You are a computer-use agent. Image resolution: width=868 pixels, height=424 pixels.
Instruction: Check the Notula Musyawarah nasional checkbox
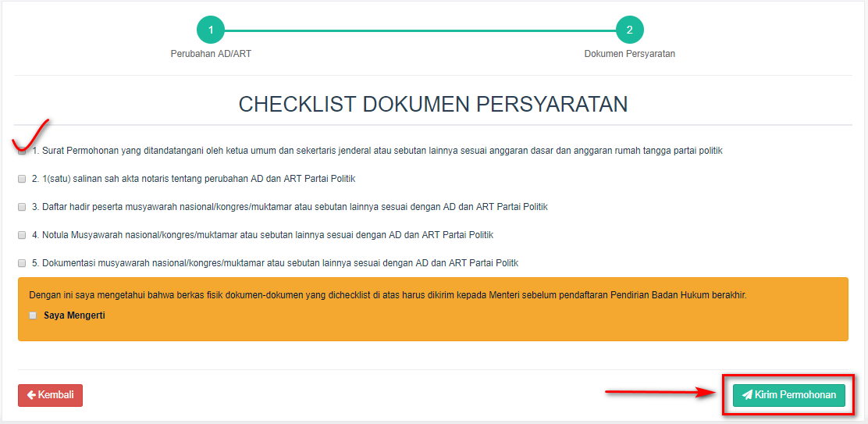coord(22,235)
